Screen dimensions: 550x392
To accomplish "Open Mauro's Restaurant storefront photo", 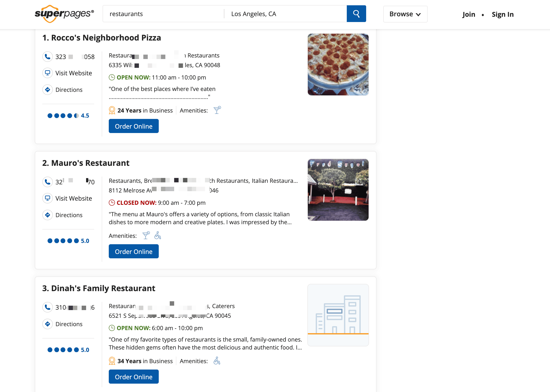I will [x=338, y=190].
